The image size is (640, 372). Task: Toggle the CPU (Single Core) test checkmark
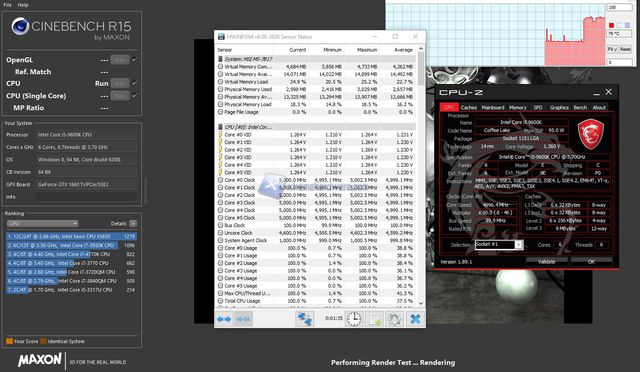click(135, 96)
